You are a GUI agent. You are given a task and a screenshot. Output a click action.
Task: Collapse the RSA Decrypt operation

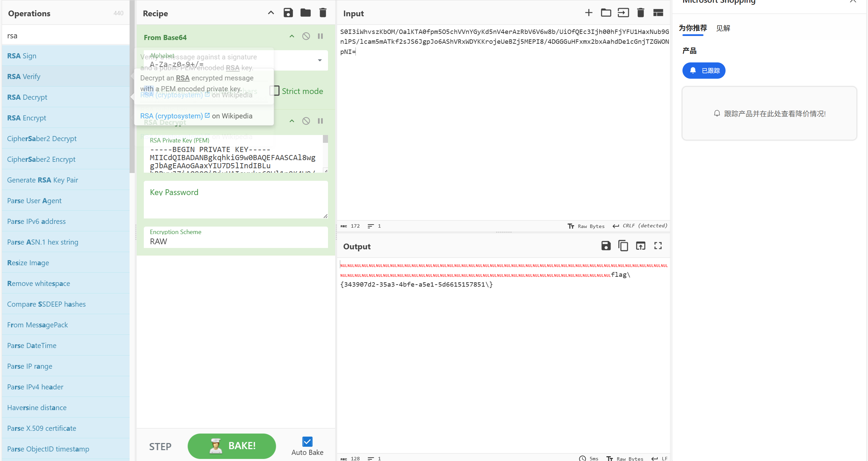click(x=292, y=121)
